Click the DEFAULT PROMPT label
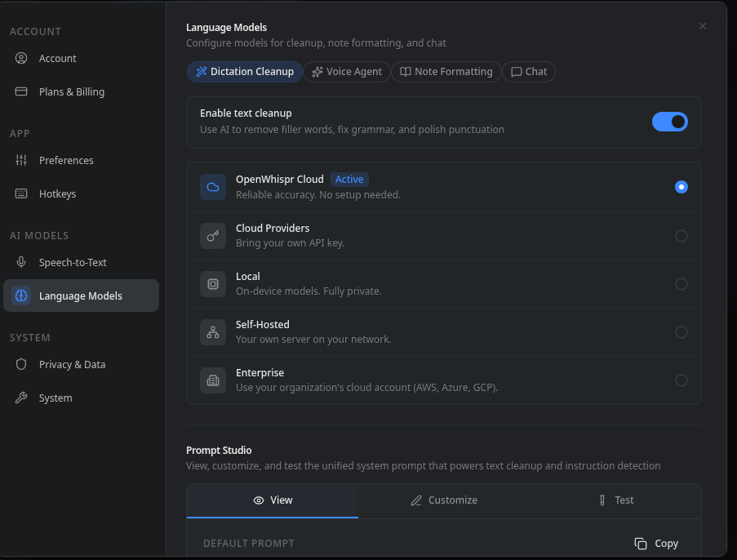The image size is (737, 560). point(249,544)
